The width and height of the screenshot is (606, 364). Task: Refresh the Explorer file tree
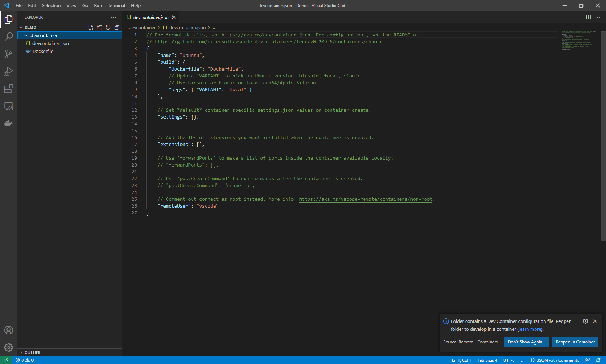click(x=108, y=27)
